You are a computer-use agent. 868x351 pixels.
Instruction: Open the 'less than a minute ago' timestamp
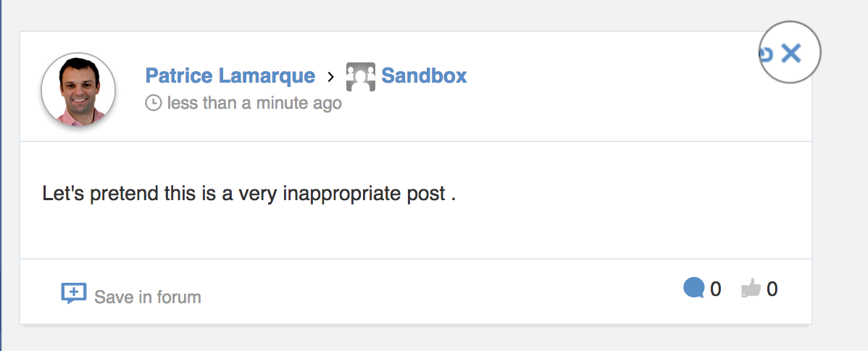pos(254,103)
